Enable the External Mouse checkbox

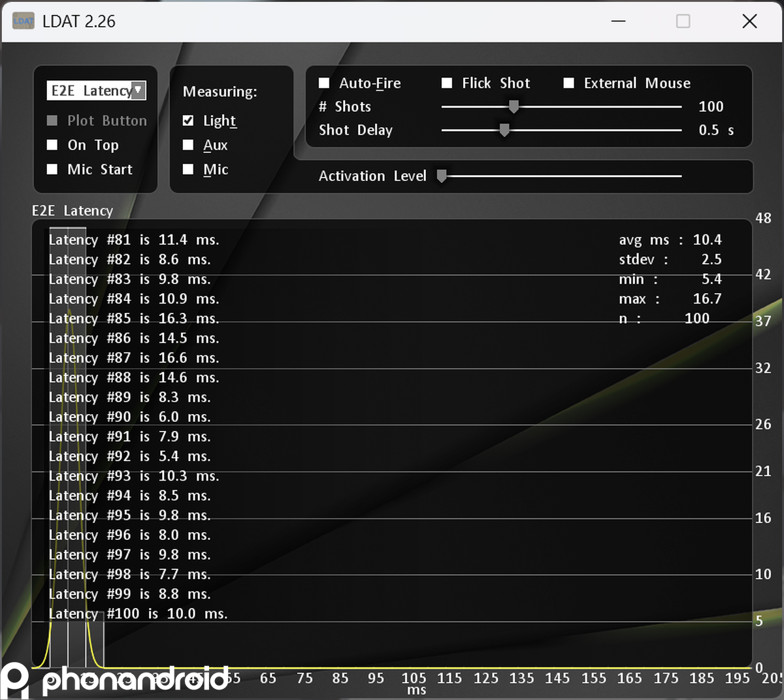[569, 83]
